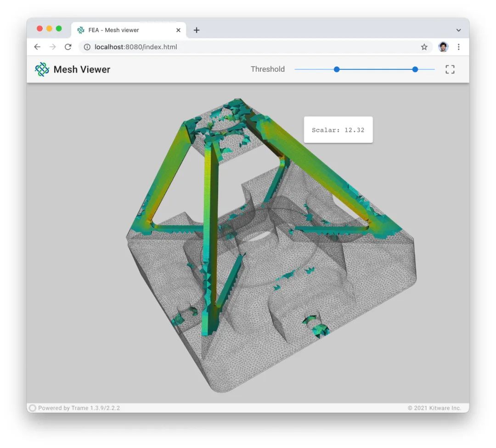Open a new browser tab
This screenshot has height=448, width=496.
[197, 30]
